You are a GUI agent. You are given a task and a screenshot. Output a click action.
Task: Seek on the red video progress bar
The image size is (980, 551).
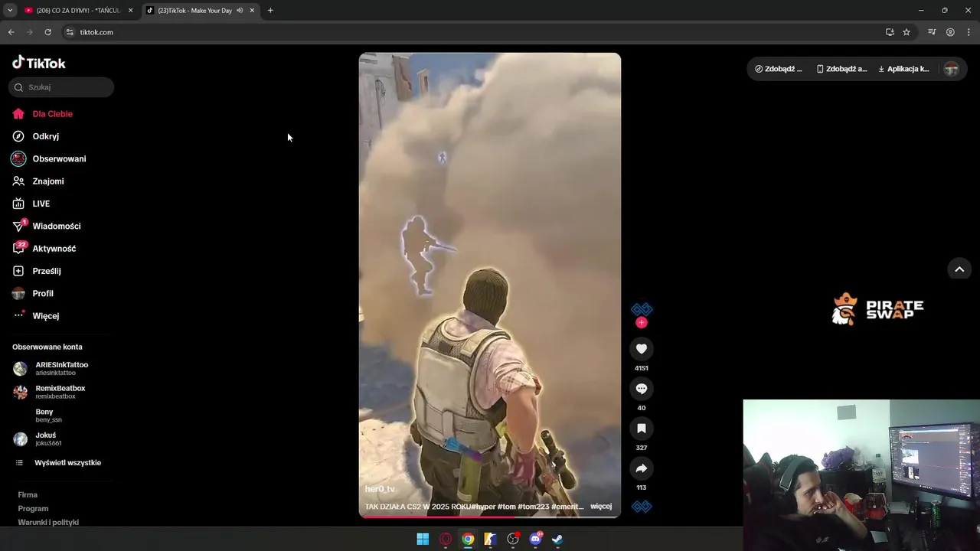tap(490, 517)
